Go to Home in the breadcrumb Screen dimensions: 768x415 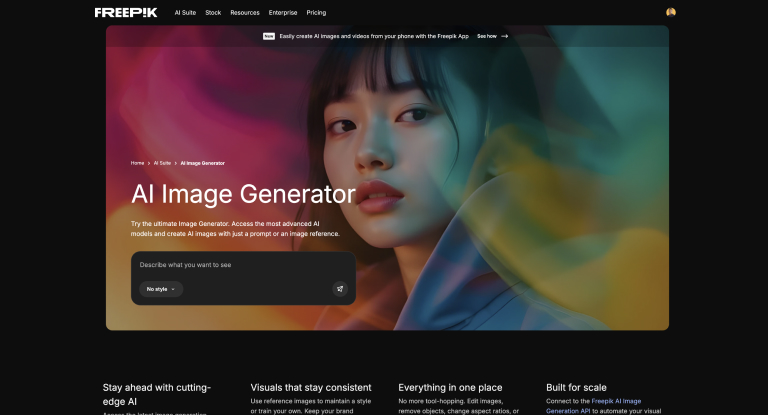click(137, 163)
